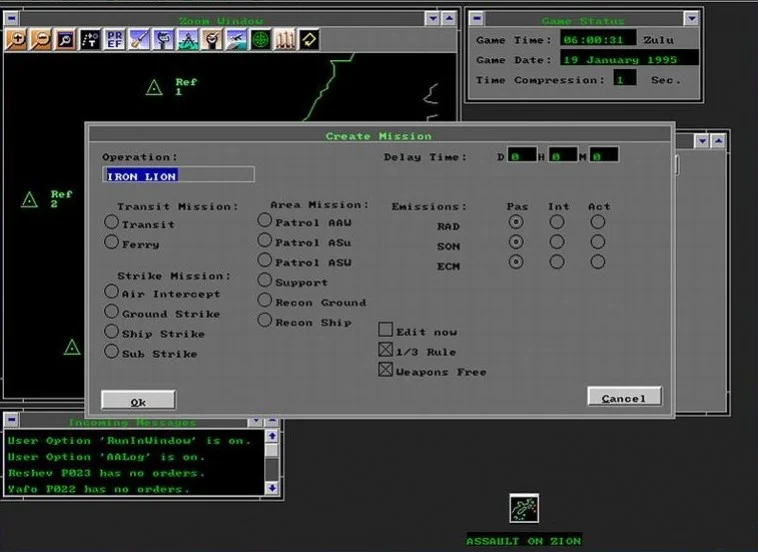Click the Zoom Window up-arrow title button

449,18
